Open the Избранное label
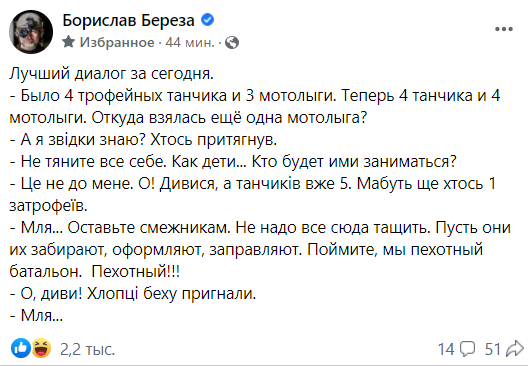 click(117, 42)
